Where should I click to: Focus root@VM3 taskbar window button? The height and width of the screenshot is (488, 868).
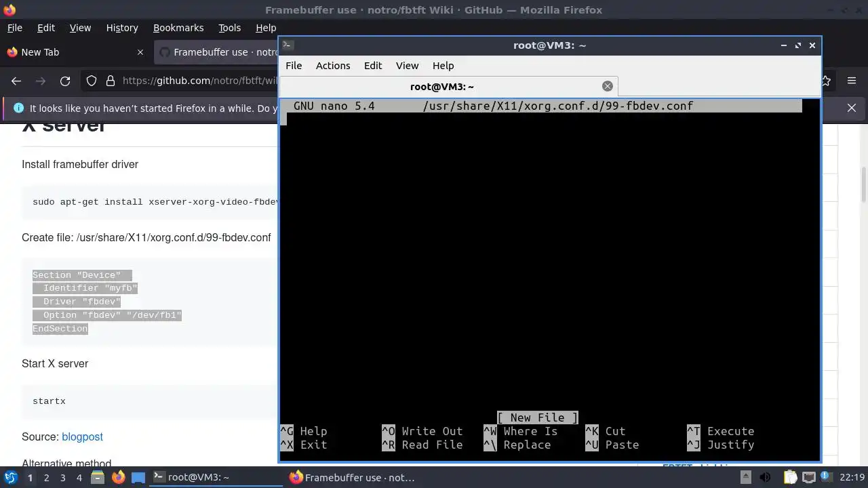coord(217,477)
